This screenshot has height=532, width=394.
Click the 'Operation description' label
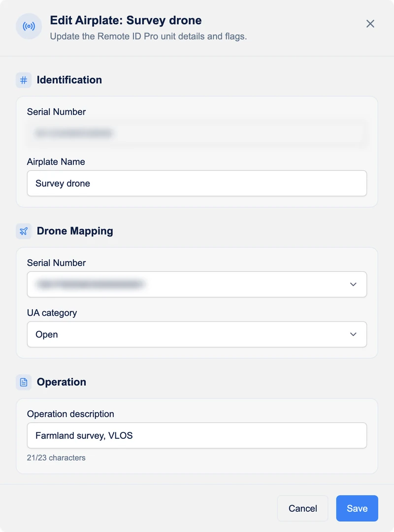[70, 414]
